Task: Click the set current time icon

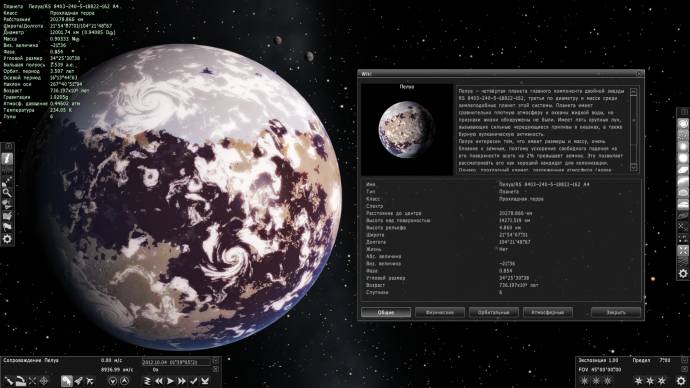Action: tap(205, 381)
